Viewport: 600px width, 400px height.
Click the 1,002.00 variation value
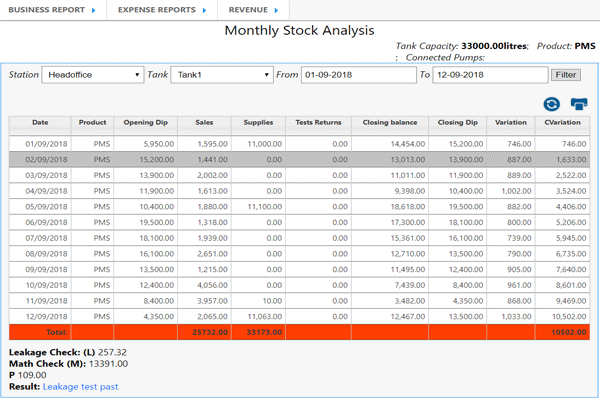tap(517, 191)
